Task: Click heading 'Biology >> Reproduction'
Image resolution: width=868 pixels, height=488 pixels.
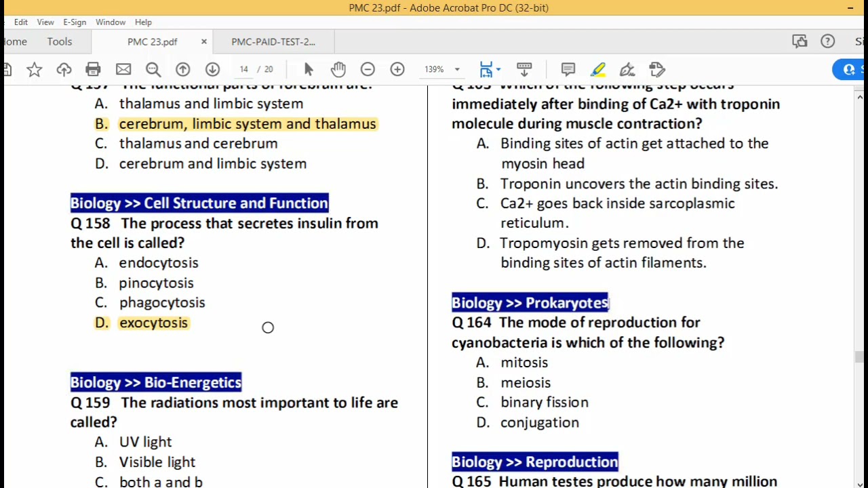Action: click(535, 462)
